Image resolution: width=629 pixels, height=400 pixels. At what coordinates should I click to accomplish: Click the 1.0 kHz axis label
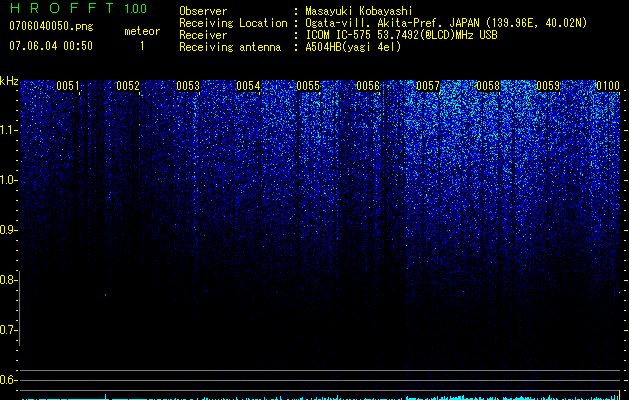pos(9,180)
